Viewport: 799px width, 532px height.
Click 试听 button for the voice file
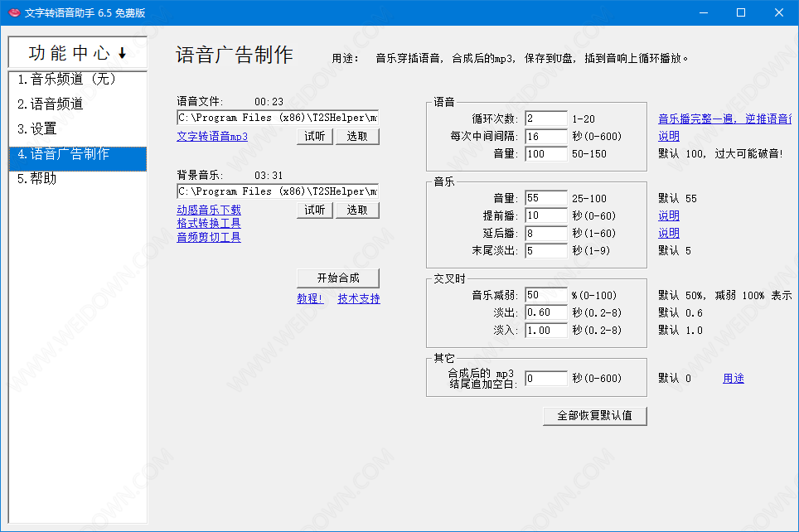coord(315,137)
